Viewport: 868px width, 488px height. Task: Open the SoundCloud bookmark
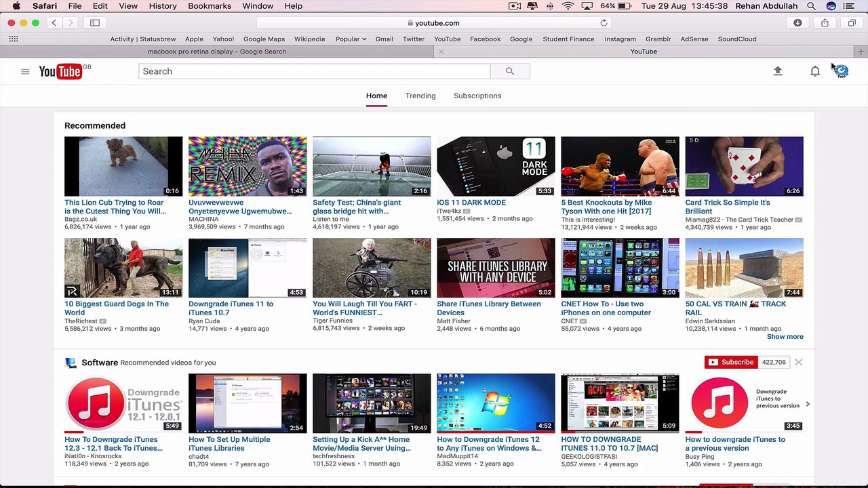[x=737, y=39]
